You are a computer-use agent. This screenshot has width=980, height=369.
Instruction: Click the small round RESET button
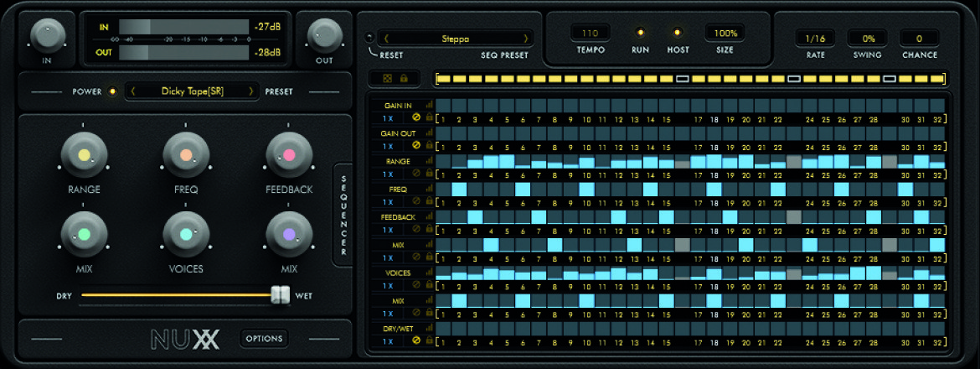(370, 36)
